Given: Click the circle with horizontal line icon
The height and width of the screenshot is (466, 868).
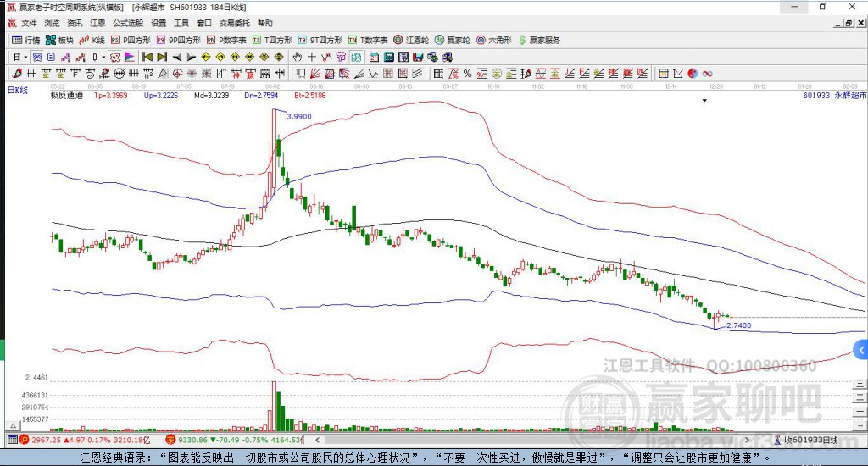Looking at the screenshot, I should [x=119, y=73].
